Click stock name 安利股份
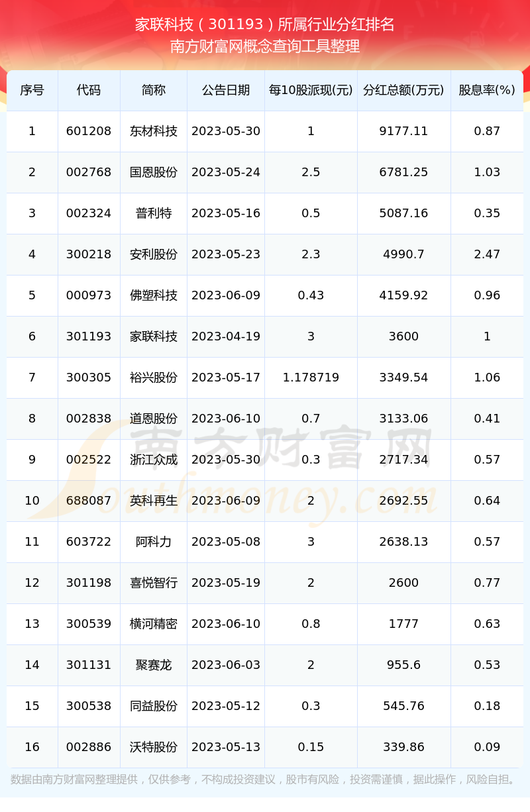This screenshot has width=530, height=812. tap(154, 254)
